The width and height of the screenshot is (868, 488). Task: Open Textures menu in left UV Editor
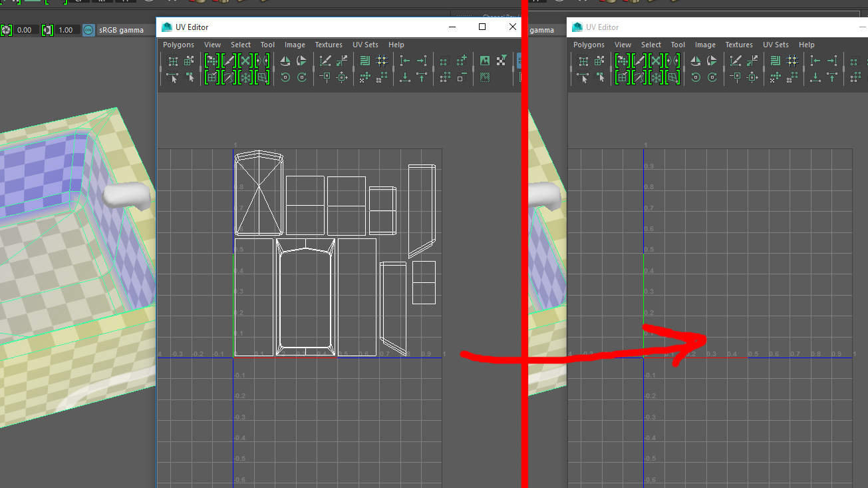coord(329,45)
